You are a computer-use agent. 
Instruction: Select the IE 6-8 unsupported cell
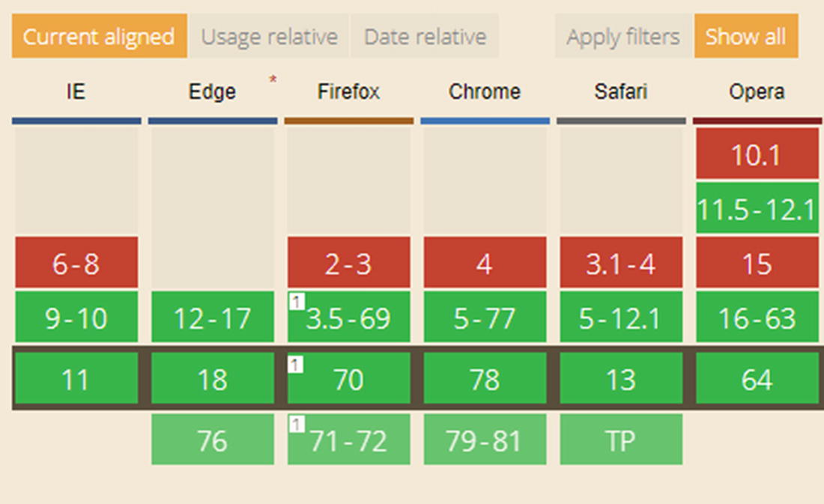76,263
